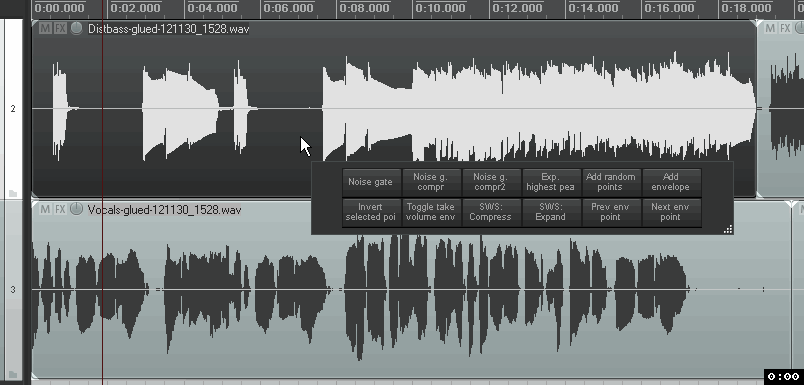Click track 3 folder icon
This screenshot has width=804, height=385.
tap(13, 374)
